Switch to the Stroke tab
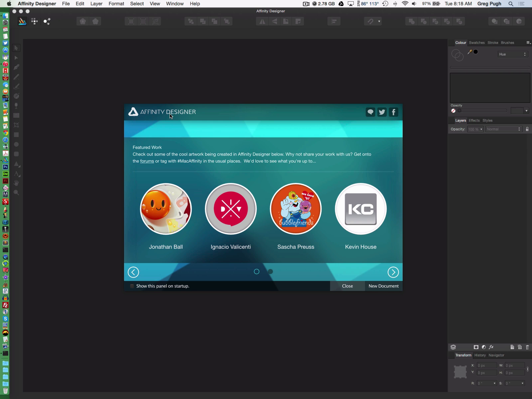The width and height of the screenshot is (532, 399). pyautogui.click(x=493, y=43)
